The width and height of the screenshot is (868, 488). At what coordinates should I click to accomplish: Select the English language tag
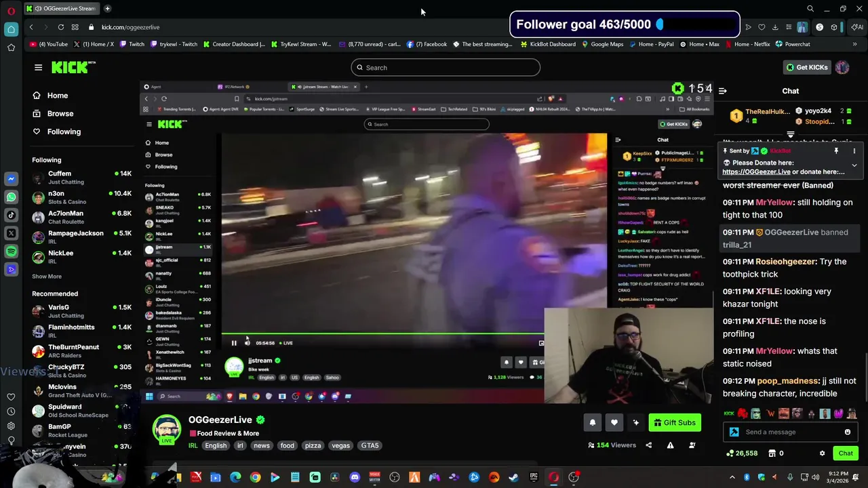click(x=216, y=445)
